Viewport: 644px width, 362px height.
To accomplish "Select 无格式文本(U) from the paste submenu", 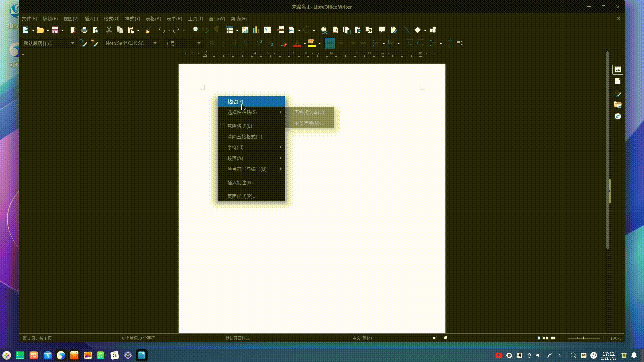I will (308, 112).
